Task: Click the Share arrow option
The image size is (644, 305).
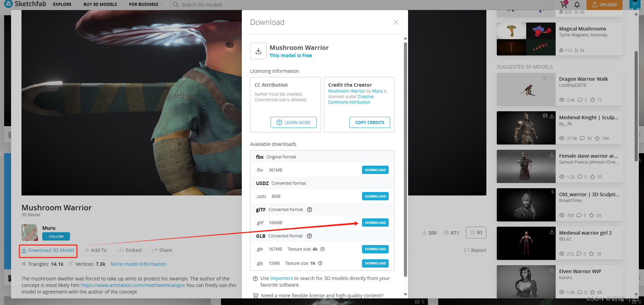Action: click(162, 250)
